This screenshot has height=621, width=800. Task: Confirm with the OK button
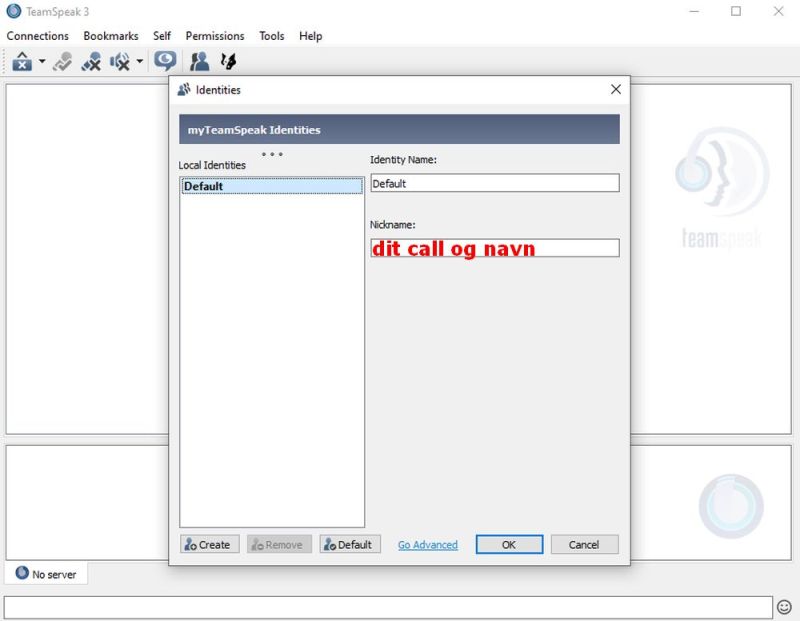click(x=509, y=544)
